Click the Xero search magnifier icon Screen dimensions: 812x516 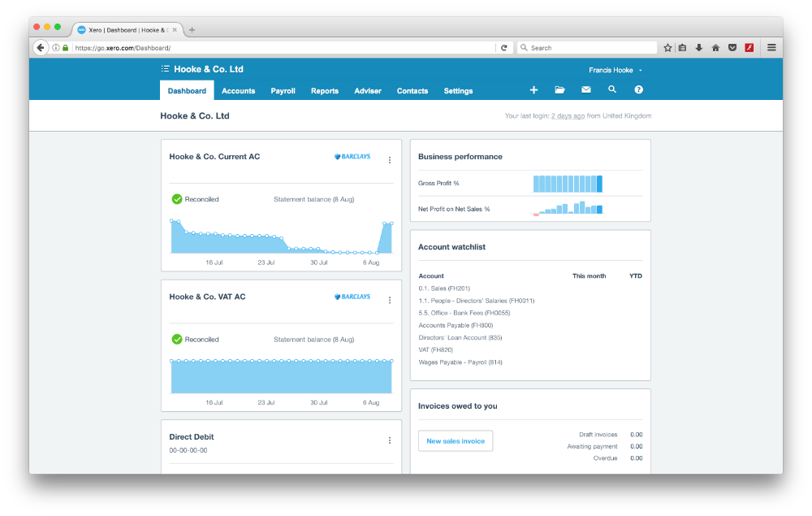[612, 89]
